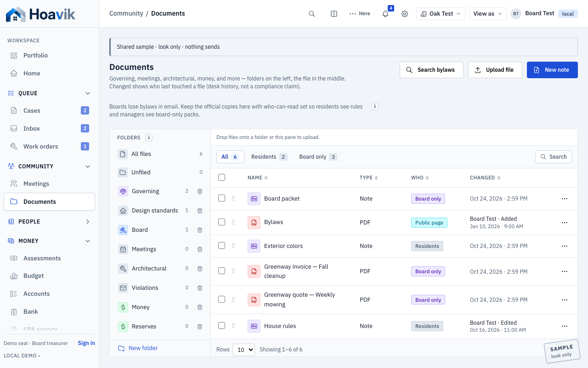The image size is (588, 368).
Task: Tick the Board packet row checkbox
Action: pos(221,198)
